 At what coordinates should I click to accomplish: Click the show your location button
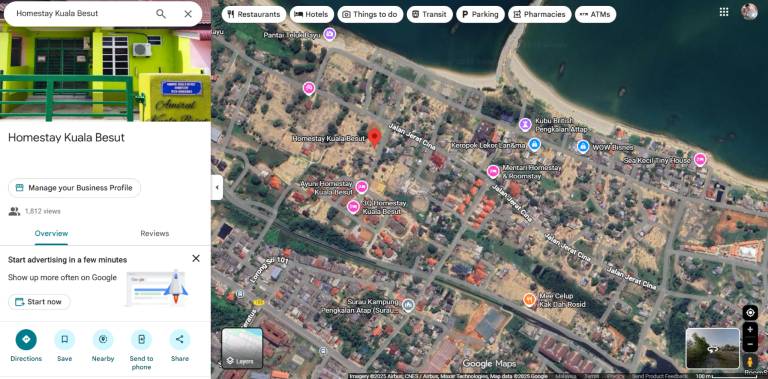(750, 312)
